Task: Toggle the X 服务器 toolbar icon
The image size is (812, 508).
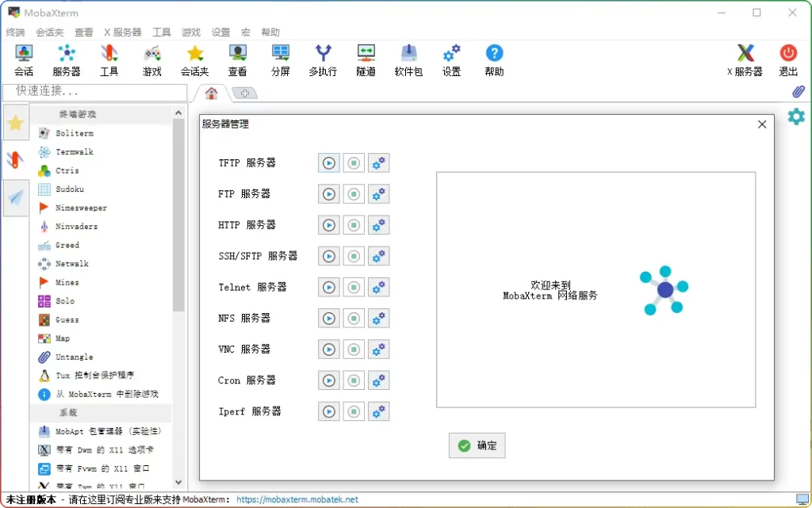Action: pos(745,60)
